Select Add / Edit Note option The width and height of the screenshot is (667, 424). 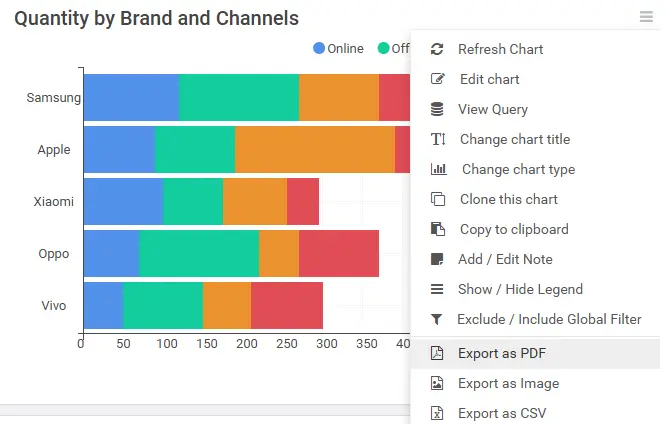click(535, 259)
